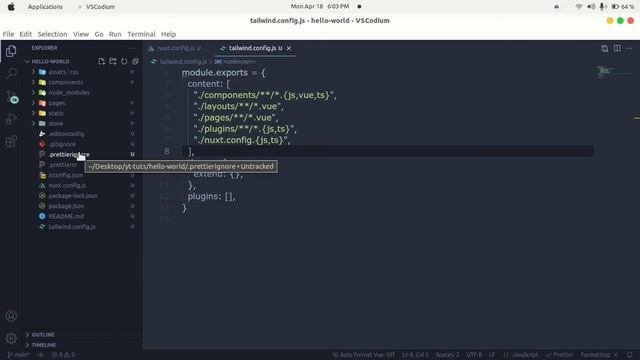Expand the OUTLINE panel
Image resolution: width=640 pixels, height=360 pixels.
click(x=43, y=334)
